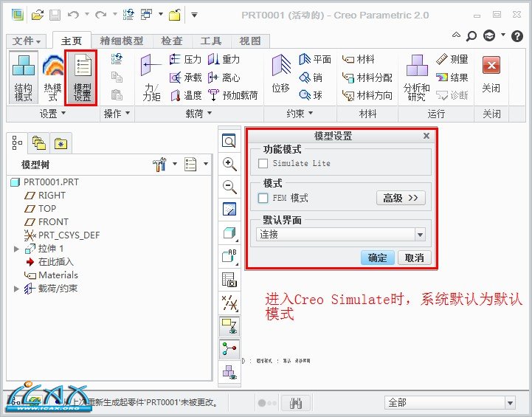
Task: Select the 在此插入 insert here marker
Action: coord(49,262)
